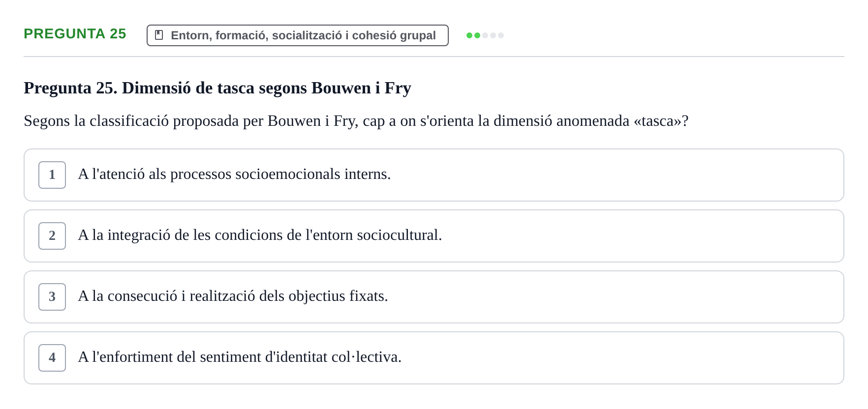Click the question text mentioning «tasca»

356,121
